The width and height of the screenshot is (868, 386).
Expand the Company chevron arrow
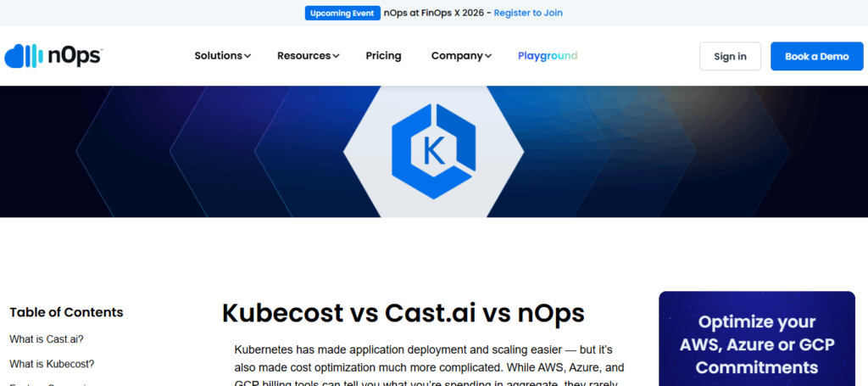click(487, 56)
